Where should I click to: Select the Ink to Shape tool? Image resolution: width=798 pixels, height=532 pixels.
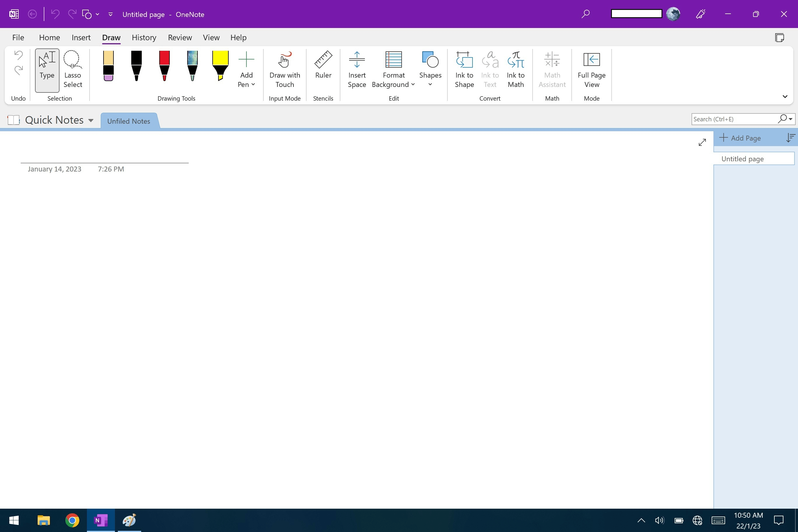(x=464, y=69)
